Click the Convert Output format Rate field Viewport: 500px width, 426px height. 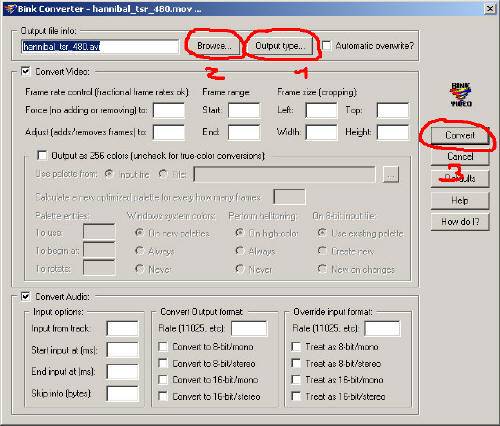click(x=249, y=328)
